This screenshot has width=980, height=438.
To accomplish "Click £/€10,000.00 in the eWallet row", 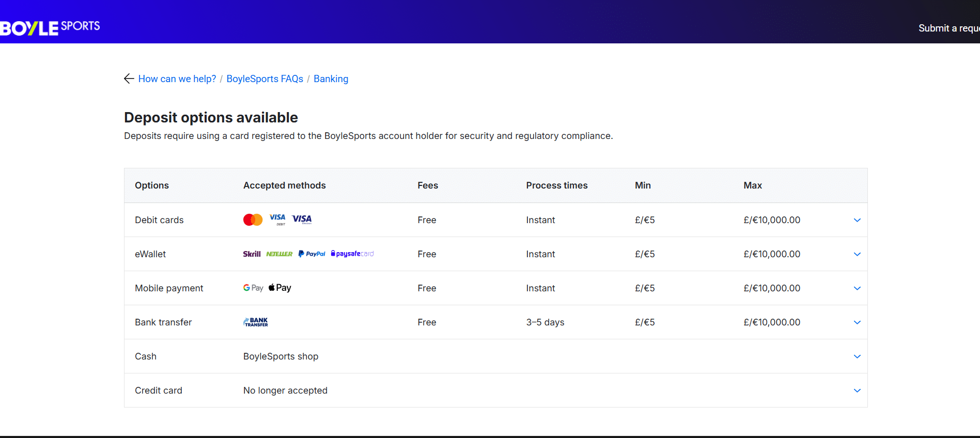I will [772, 254].
